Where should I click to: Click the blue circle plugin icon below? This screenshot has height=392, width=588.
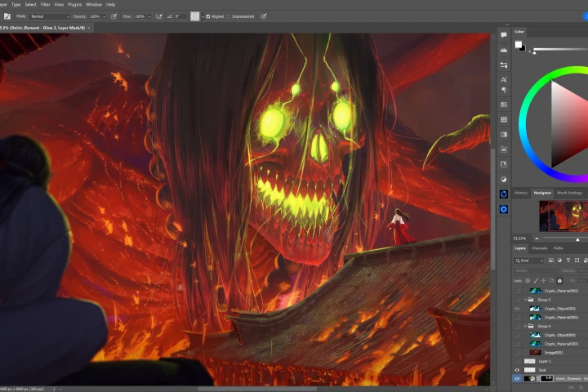(504, 209)
